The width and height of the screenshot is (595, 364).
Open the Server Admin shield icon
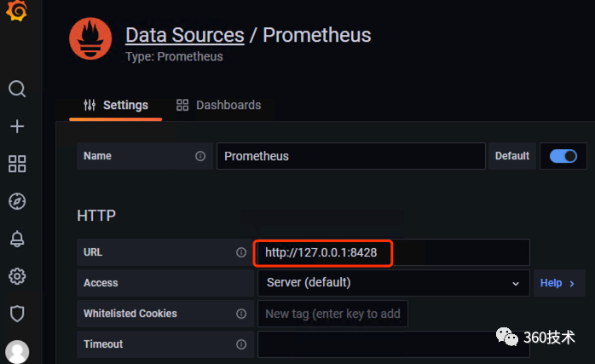click(x=17, y=314)
